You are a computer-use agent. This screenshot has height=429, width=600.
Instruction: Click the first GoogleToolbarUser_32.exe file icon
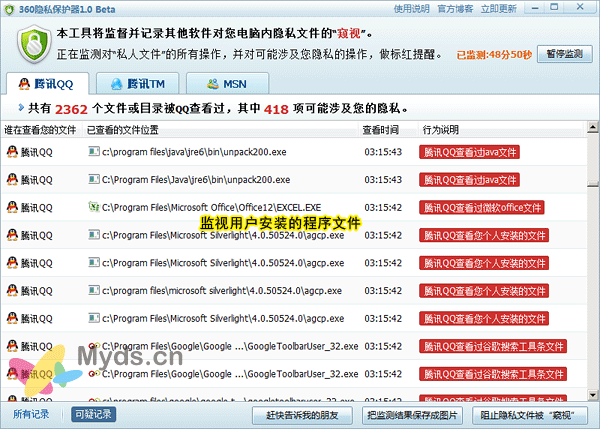tap(94, 346)
